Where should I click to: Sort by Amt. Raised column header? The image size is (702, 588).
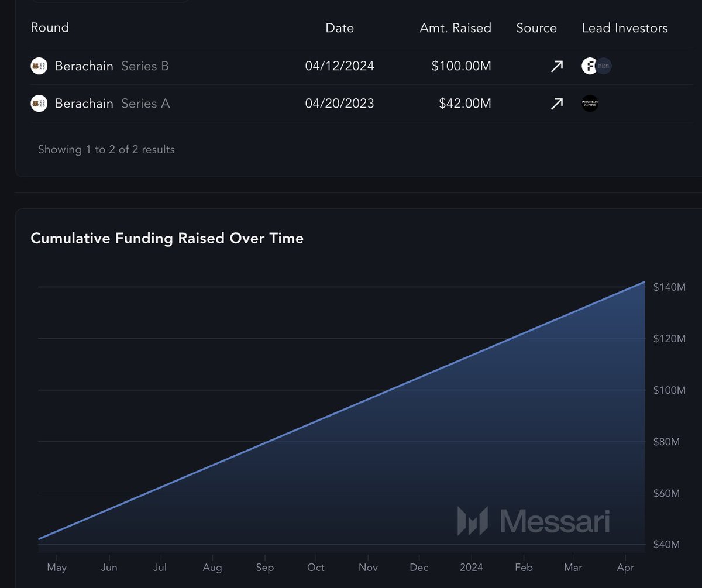(456, 28)
